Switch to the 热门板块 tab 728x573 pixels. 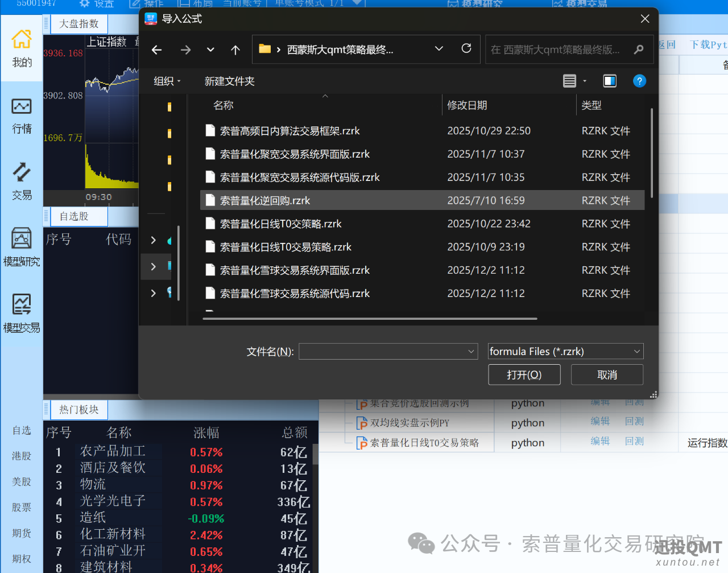[x=78, y=409]
